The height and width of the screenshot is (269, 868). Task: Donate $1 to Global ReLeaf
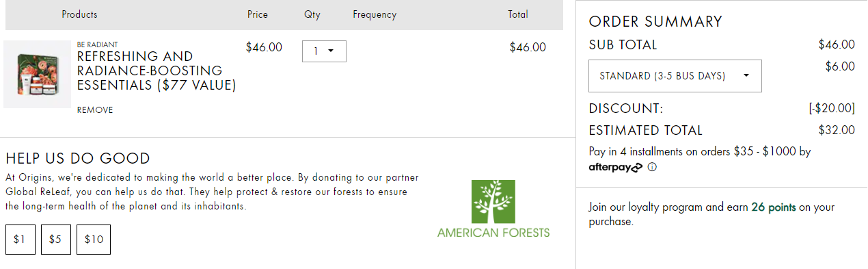click(20, 240)
